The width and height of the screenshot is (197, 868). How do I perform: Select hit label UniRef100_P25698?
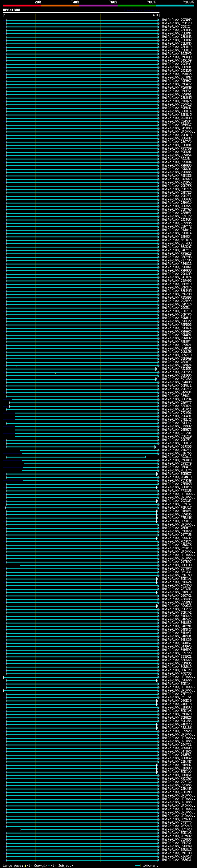click(177, 297)
